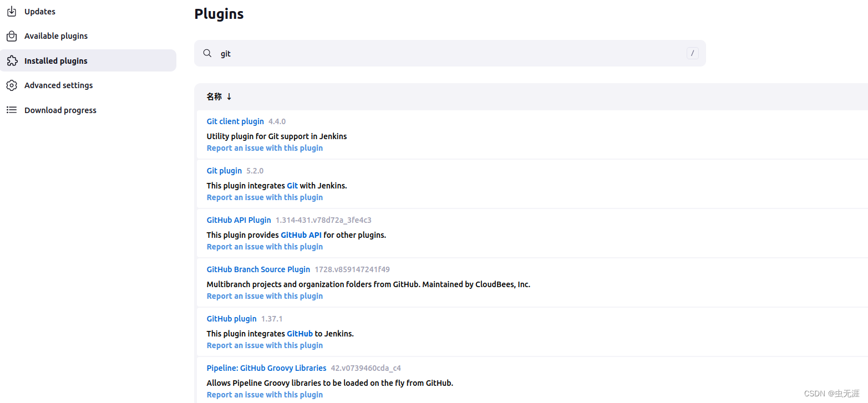Open Download progress in the sidebar

[x=88, y=110]
